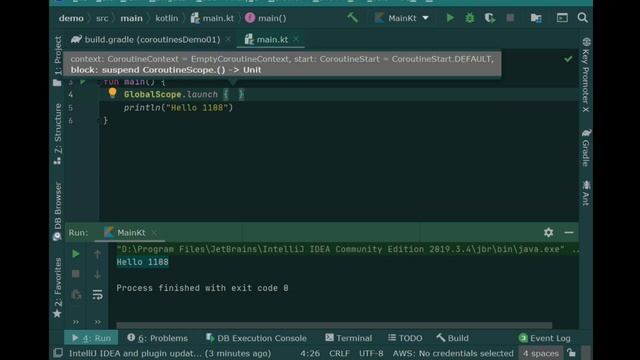This screenshot has height=360, width=640.
Task: Expand more Run actions left chevron
Action: coord(76,322)
